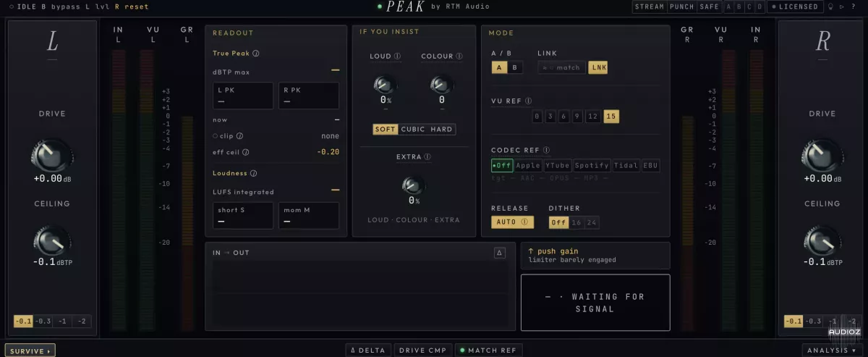Enable PUNCH preset mode
The width and height of the screenshot is (868, 357).
tap(681, 7)
